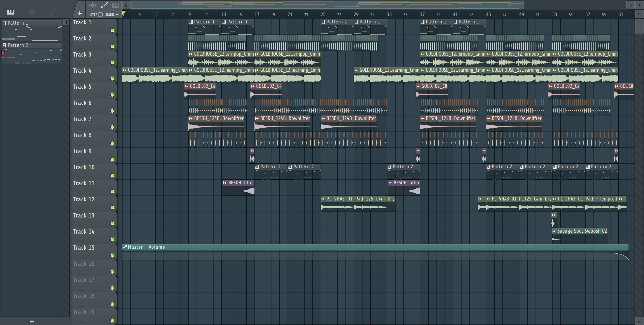Show automation clips in the picker panel
644x325 pixels.
53,12
